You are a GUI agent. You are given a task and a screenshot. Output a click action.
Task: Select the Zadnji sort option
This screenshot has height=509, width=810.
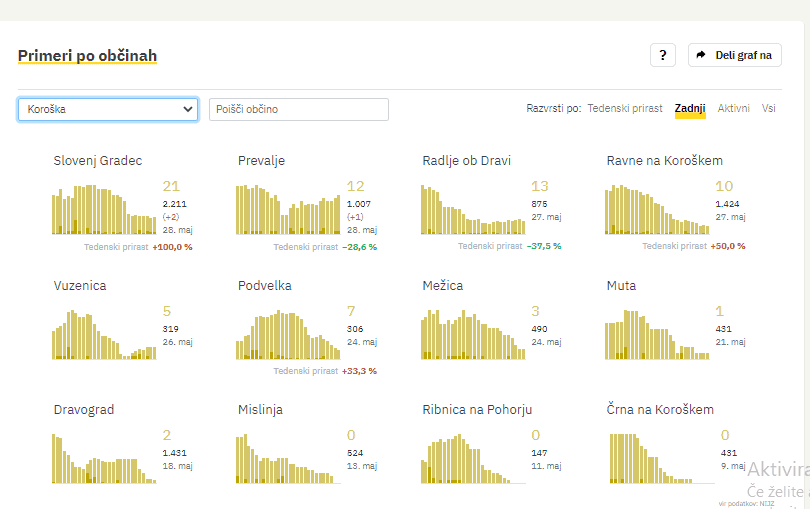pos(690,108)
